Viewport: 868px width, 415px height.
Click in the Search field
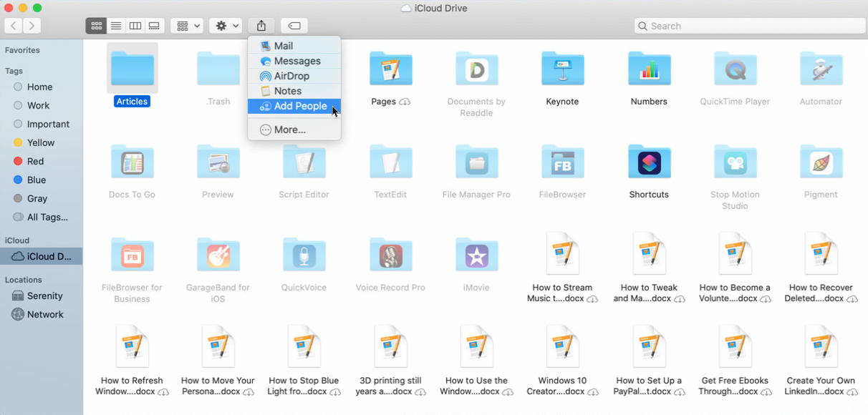[750, 26]
